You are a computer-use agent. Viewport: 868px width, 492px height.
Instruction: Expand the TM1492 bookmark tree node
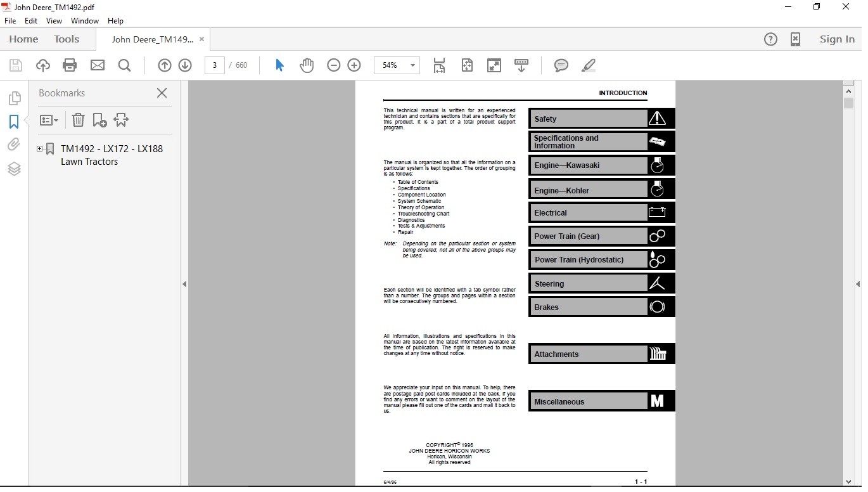[x=39, y=149]
